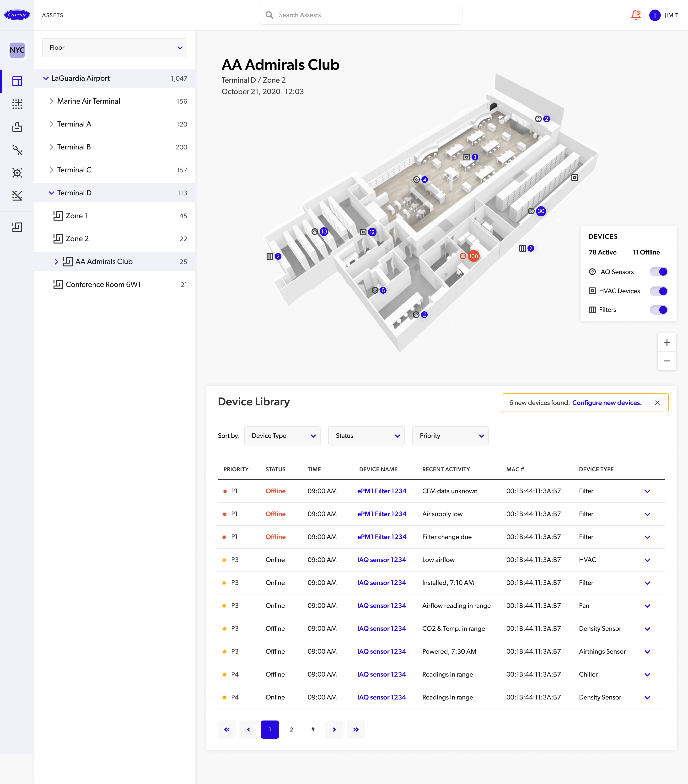688x784 pixels.
Task: Open the Status sort dropdown
Action: [366, 436]
